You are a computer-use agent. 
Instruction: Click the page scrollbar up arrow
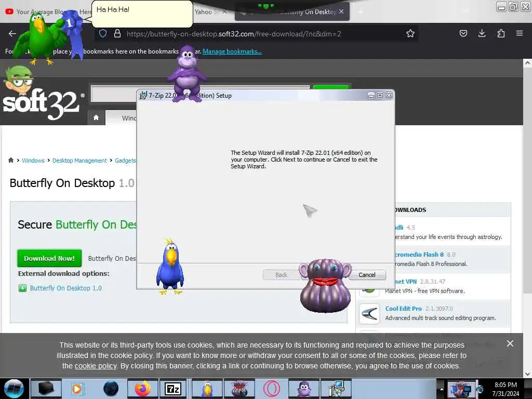527,63
